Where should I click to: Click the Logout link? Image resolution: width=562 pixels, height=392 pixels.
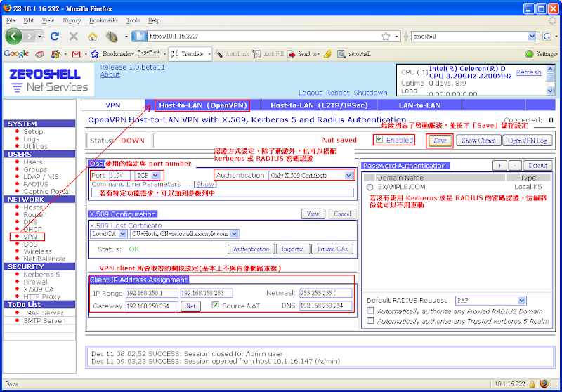309,93
